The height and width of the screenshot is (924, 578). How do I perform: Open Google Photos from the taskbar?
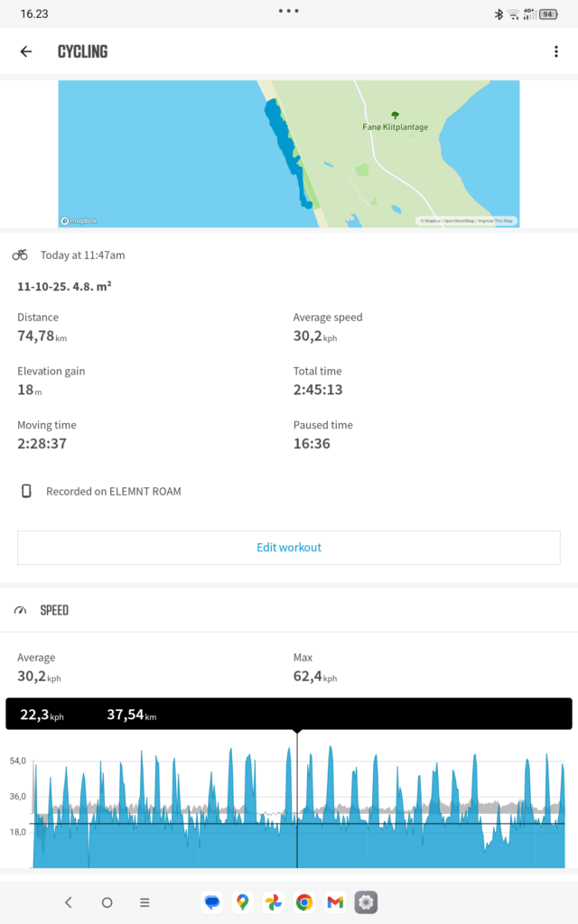[x=273, y=901]
